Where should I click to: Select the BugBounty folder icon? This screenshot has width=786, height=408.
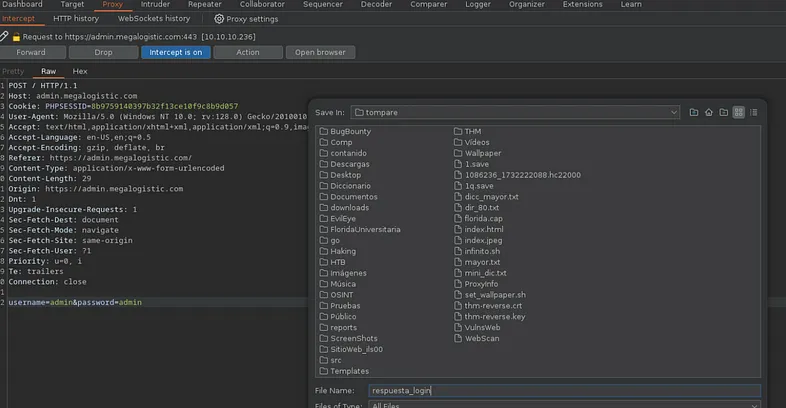(324, 131)
